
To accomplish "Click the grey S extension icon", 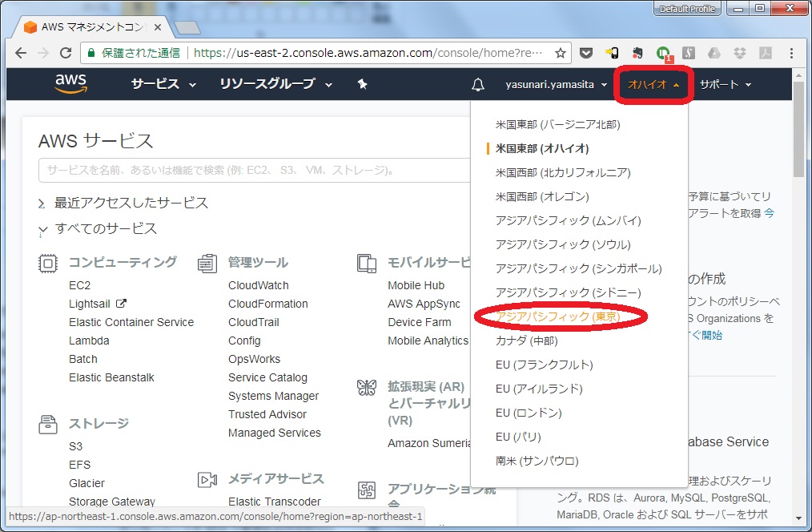I will (x=689, y=53).
